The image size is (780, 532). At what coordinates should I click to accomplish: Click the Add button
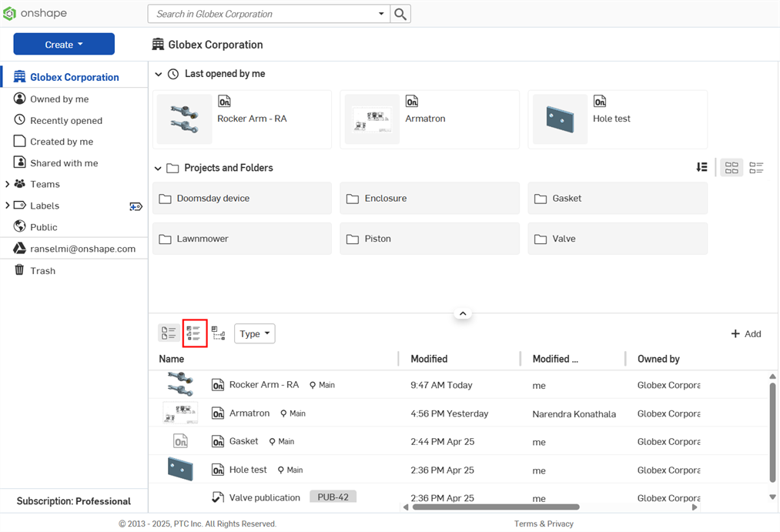[x=745, y=333]
